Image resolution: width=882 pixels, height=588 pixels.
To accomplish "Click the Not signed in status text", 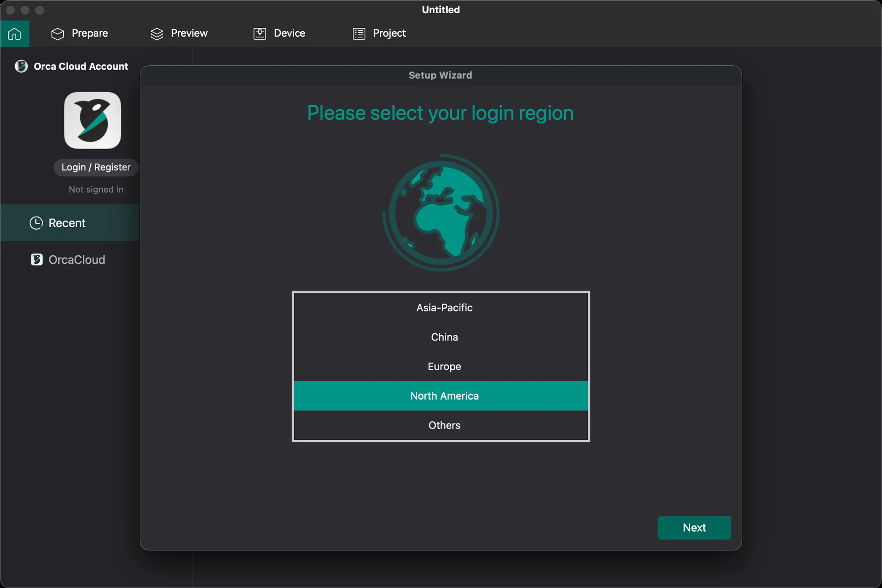I will (x=96, y=189).
